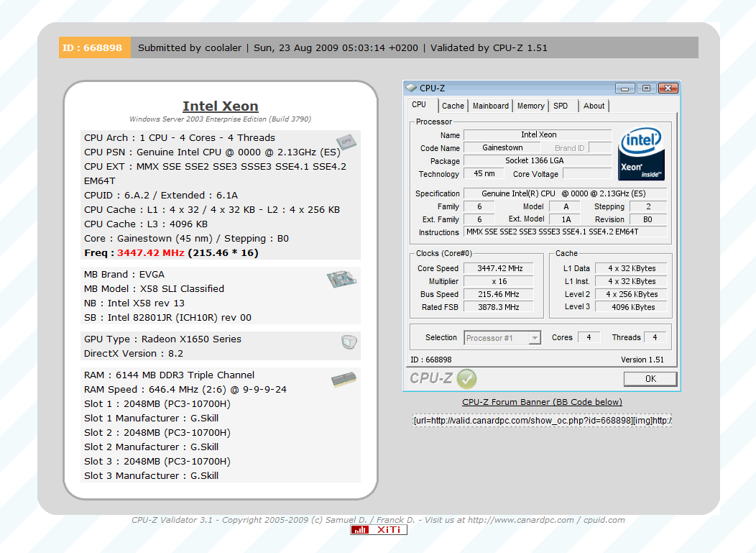Click the Name field showing Intel Xeon
Screen dimensions: 756x553
point(538,135)
